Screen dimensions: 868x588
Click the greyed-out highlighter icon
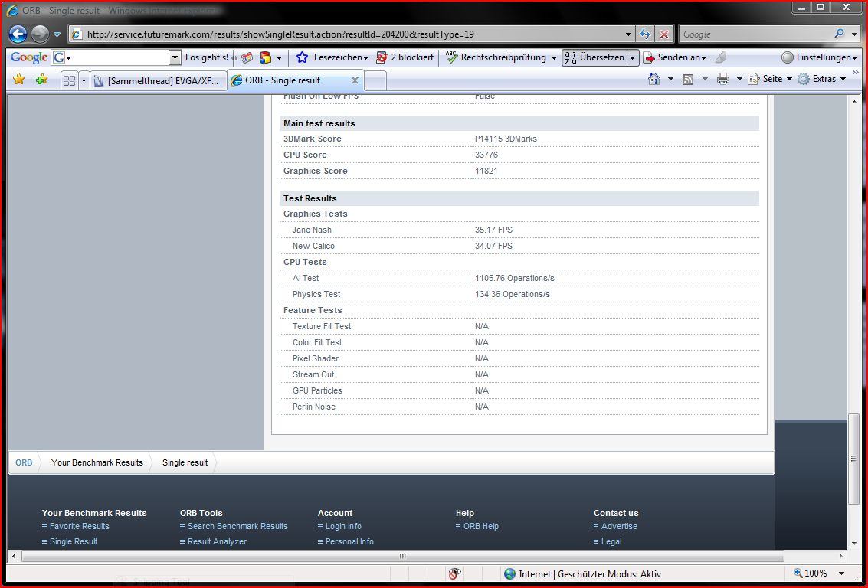[720, 57]
